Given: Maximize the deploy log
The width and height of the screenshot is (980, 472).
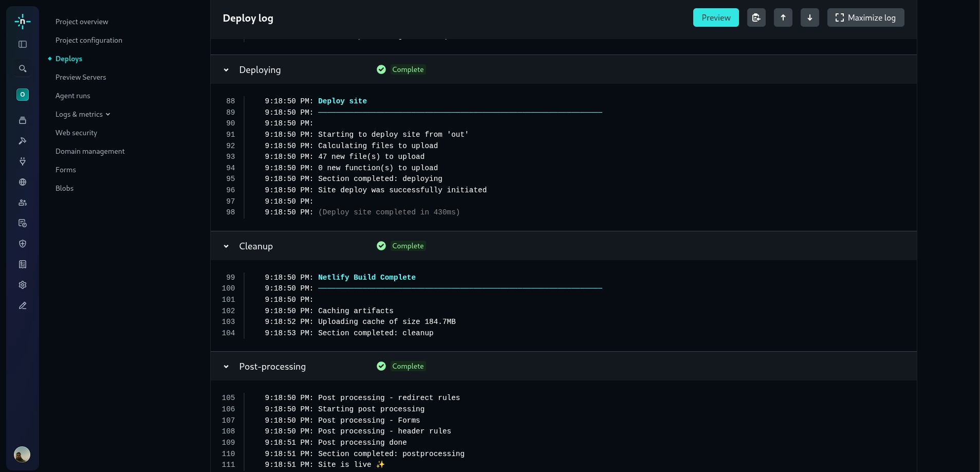Looking at the screenshot, I should pos(865,17).
